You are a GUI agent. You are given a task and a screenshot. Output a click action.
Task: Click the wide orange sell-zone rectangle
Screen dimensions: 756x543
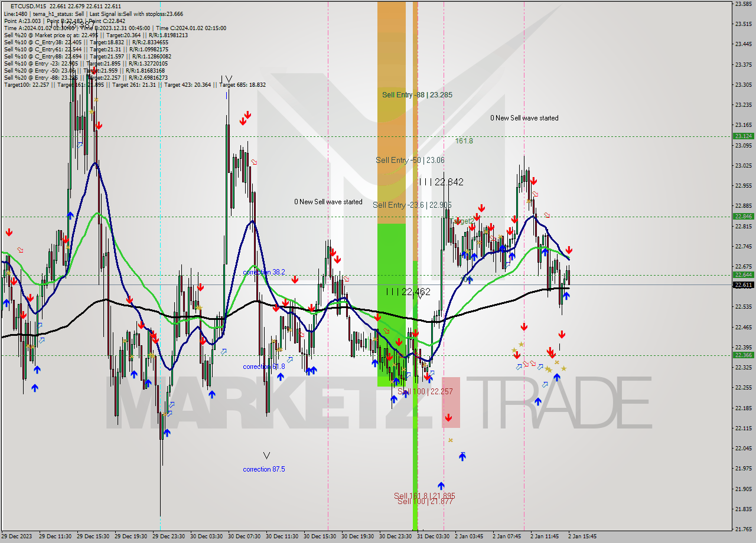point(392,112)
